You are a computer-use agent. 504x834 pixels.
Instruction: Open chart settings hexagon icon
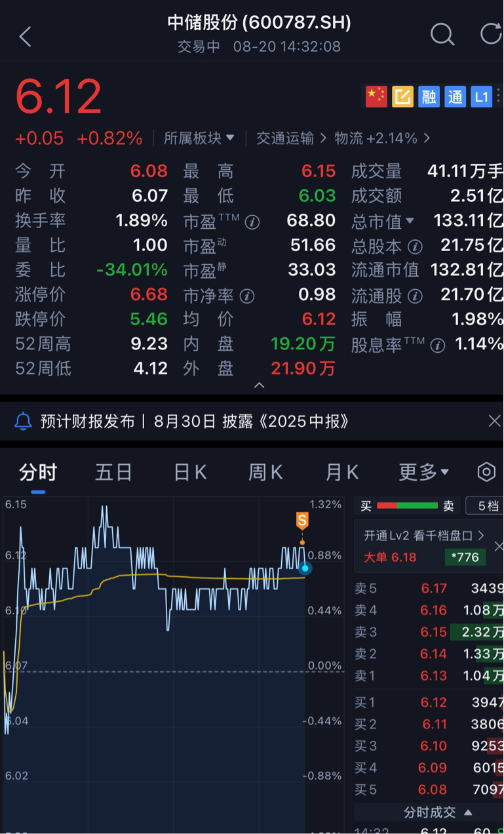click(x=486, y=472)
